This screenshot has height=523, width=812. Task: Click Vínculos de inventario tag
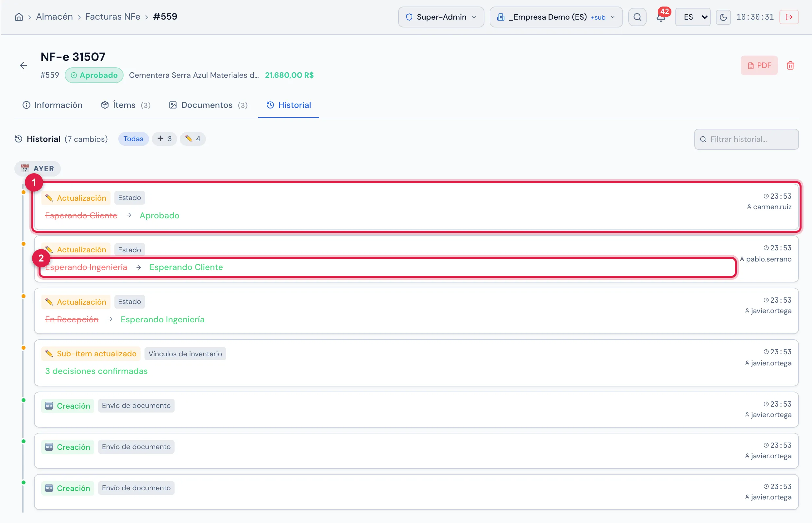pyautogui.click(x=185, y=354)
